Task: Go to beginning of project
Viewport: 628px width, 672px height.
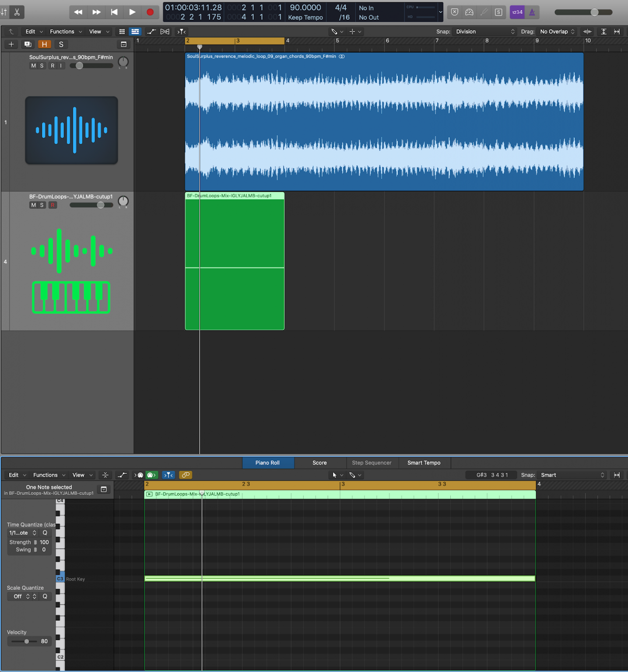Action: coord(114,12)
